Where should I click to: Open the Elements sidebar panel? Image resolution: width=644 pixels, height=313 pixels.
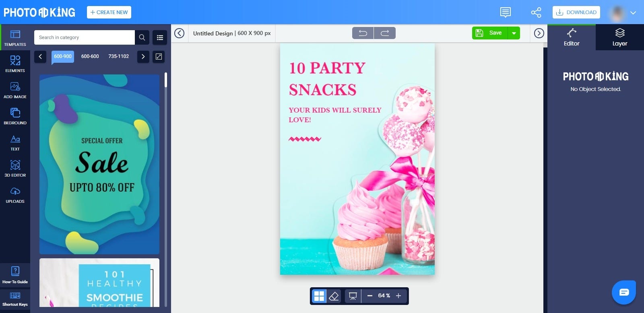click(x=15, y=64)
